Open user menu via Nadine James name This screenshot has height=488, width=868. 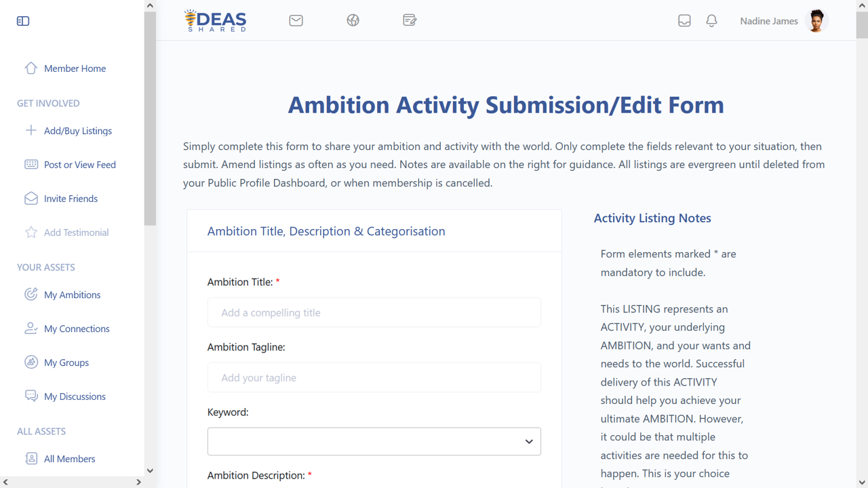(x=769, y=21)
